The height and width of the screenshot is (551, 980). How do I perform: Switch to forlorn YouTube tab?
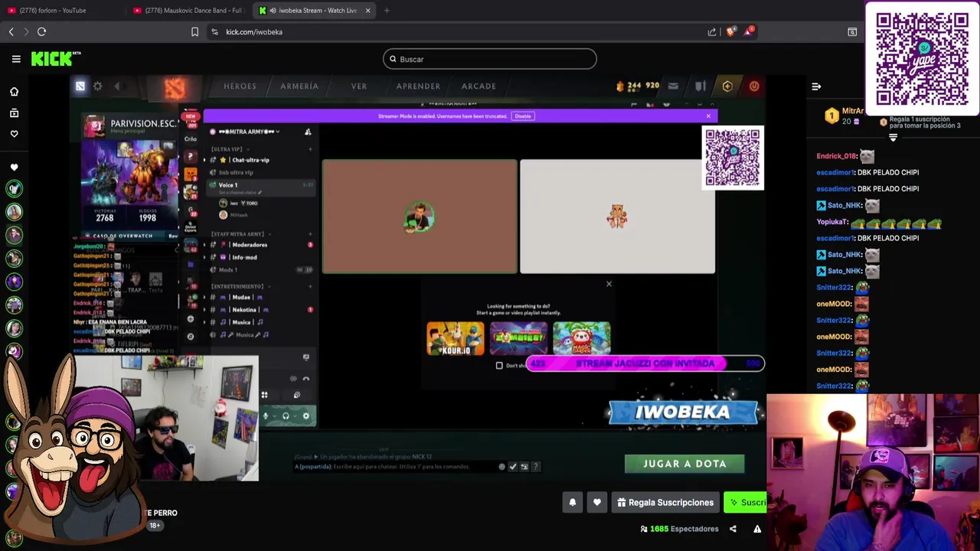(63, 10)
